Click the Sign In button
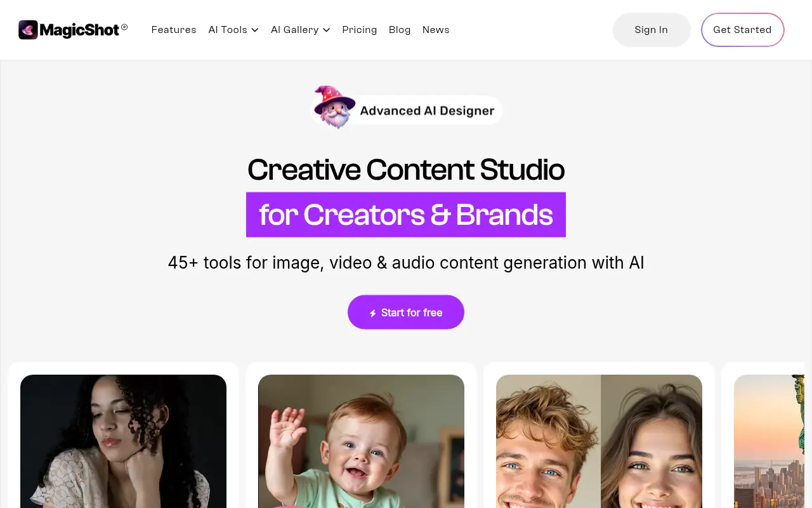This screenshot has width=812, height=508. coord(652,30)
